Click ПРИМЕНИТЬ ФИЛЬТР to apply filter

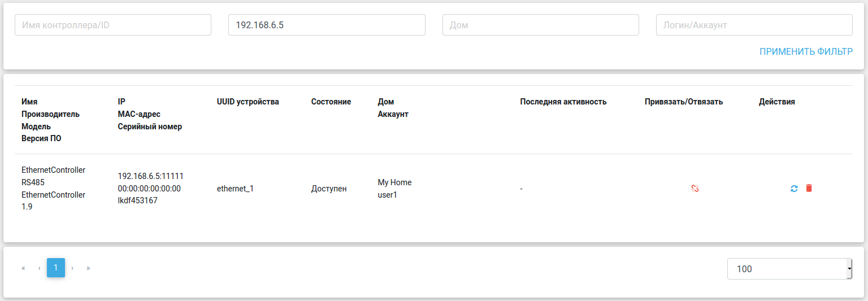806,51
